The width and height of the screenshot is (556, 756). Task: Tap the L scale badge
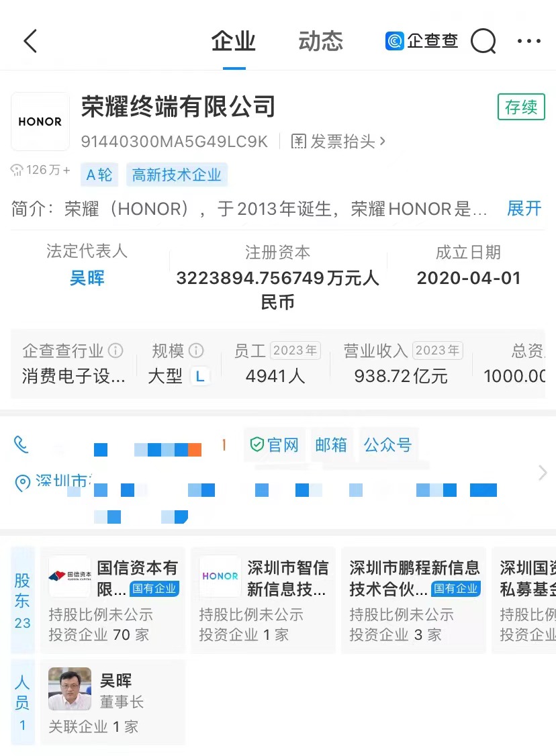pos(200,376)
